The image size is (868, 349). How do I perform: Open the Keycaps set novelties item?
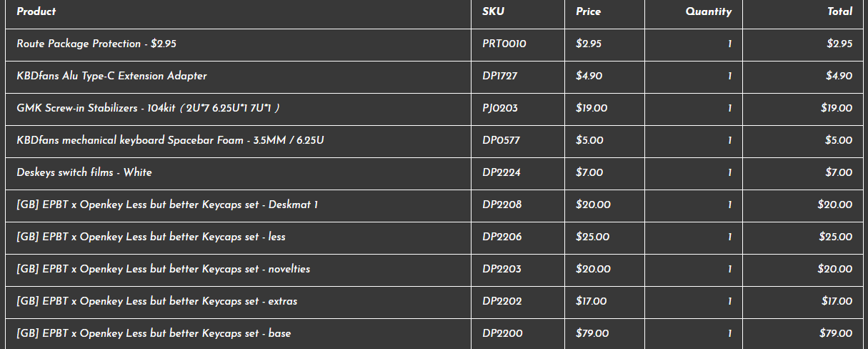click(x=163, y=269)
